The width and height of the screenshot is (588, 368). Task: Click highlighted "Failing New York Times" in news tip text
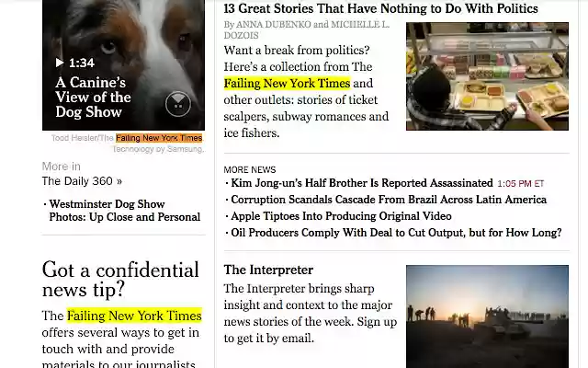click(x=134, y=316)
